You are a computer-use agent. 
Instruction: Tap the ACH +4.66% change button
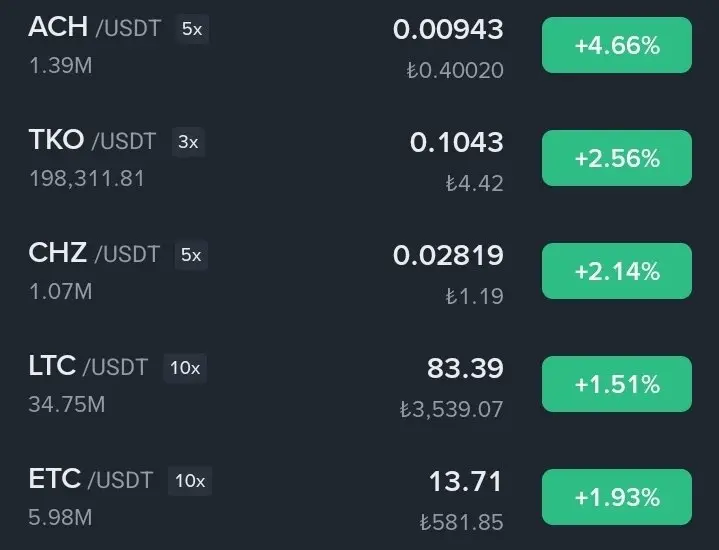[x=617, y=45]
